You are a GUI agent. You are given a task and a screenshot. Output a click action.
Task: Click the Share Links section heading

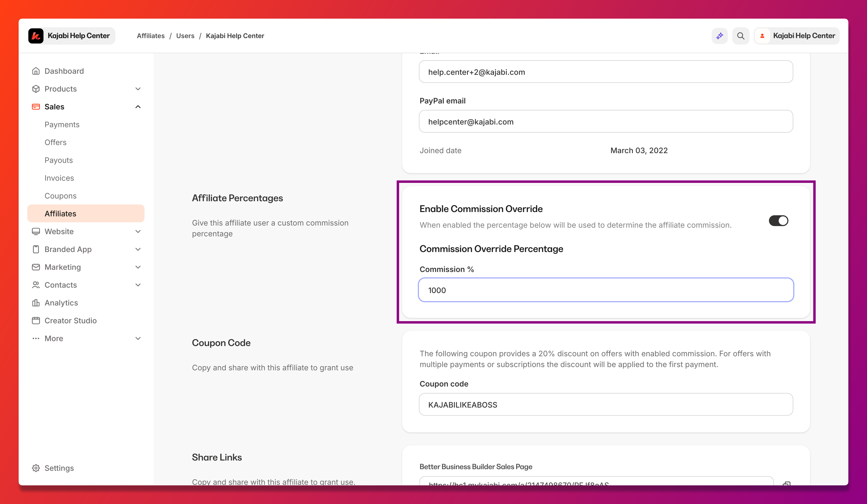tap(217, 457)
